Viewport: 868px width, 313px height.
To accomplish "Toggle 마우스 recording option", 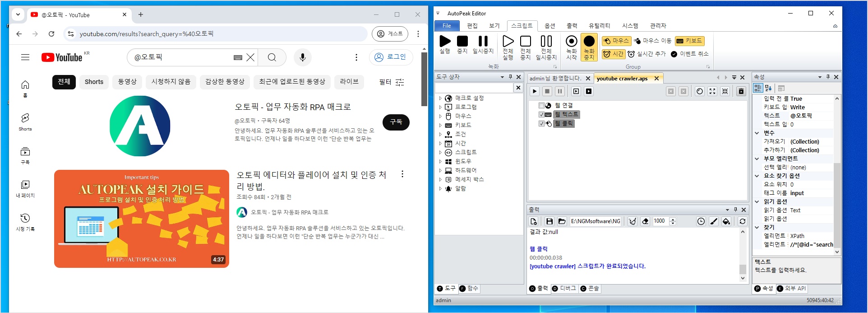I will 616,41.
